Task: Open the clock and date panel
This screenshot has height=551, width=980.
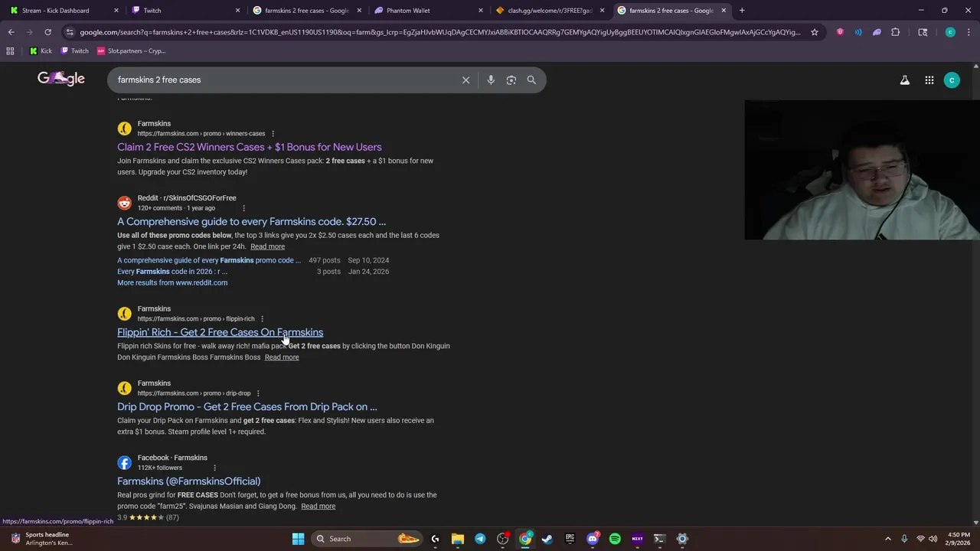Action: tap(959, 539)
